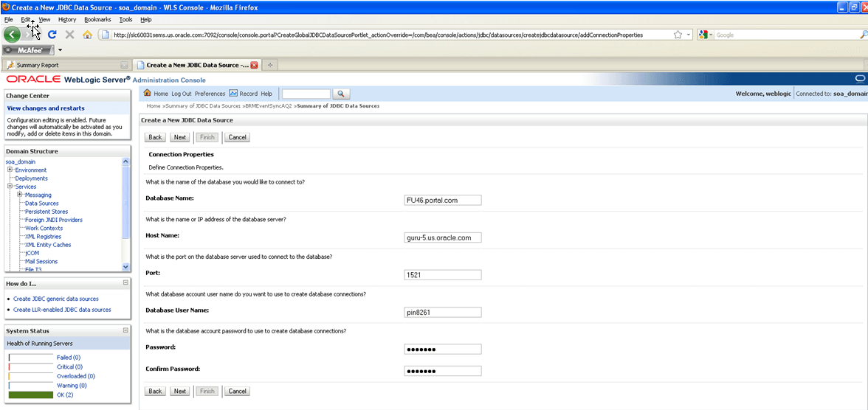Close the Create a New JDBC tab
This screenshot has height=410, width=868.
tap(254, 65)
